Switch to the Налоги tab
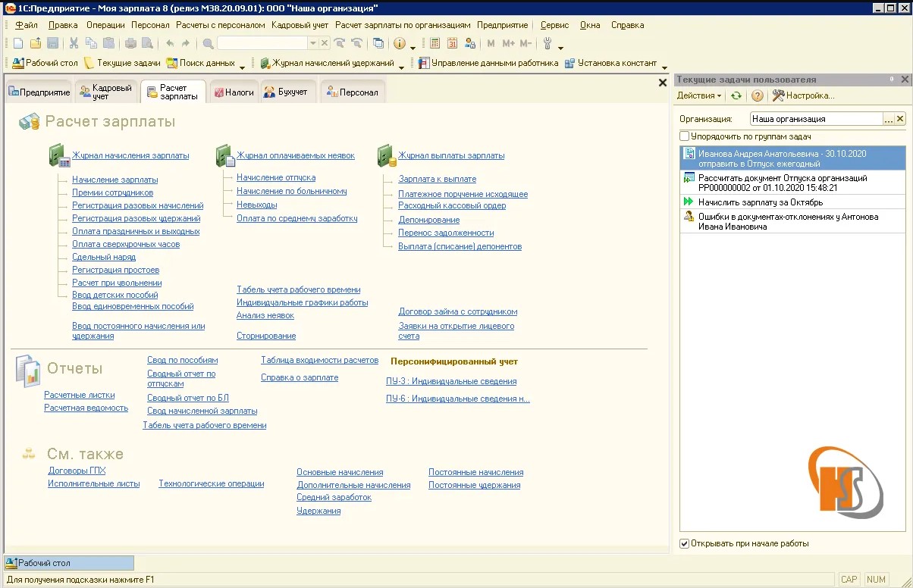The image size is (913, 588). (x=234, y=92)
